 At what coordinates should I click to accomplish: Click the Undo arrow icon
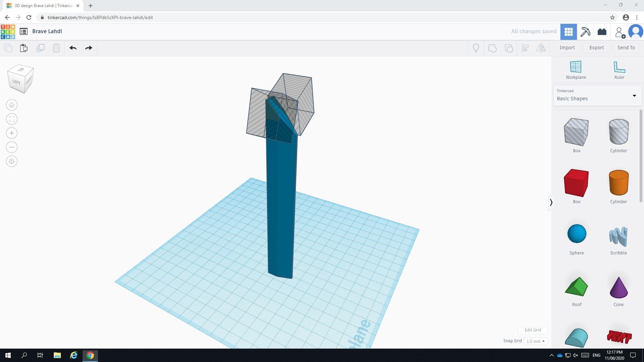coord(73,48)
